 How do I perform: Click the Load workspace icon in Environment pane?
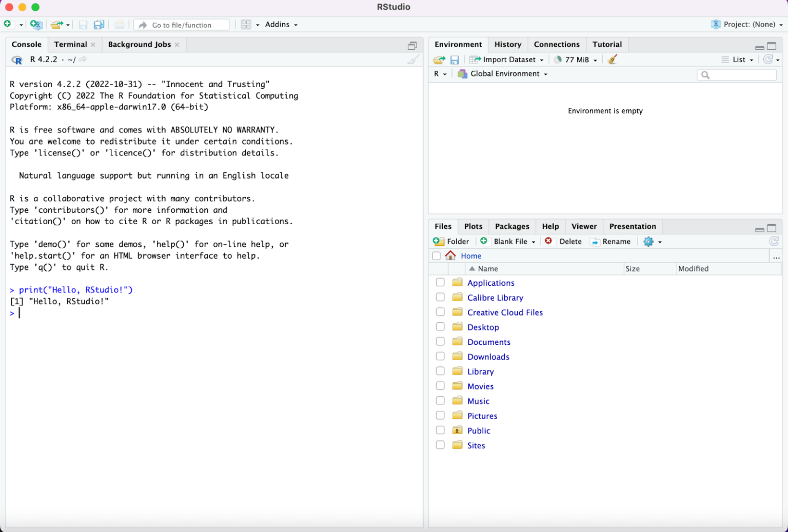[x=439, y=60]
